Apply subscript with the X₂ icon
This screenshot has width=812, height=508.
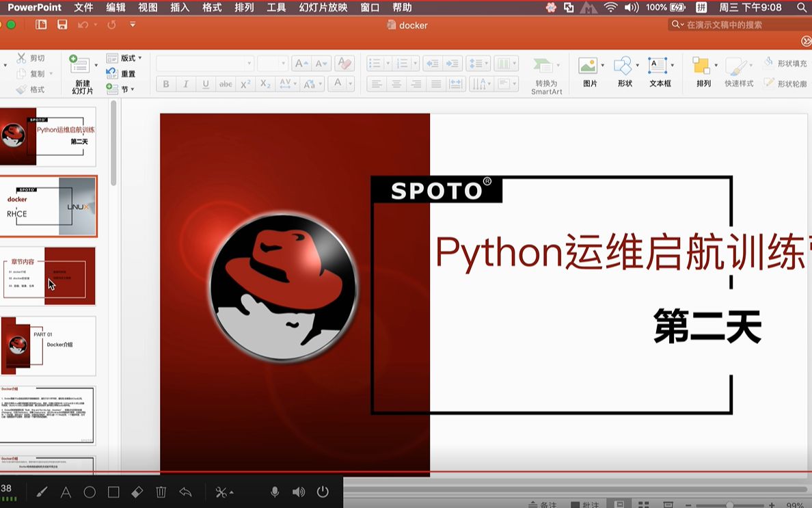tap(266, 84)
